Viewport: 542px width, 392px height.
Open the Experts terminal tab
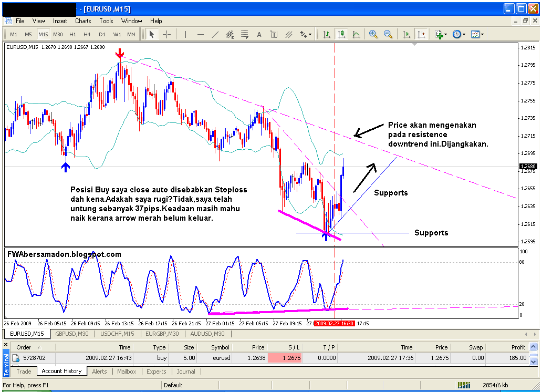[156, 371]
